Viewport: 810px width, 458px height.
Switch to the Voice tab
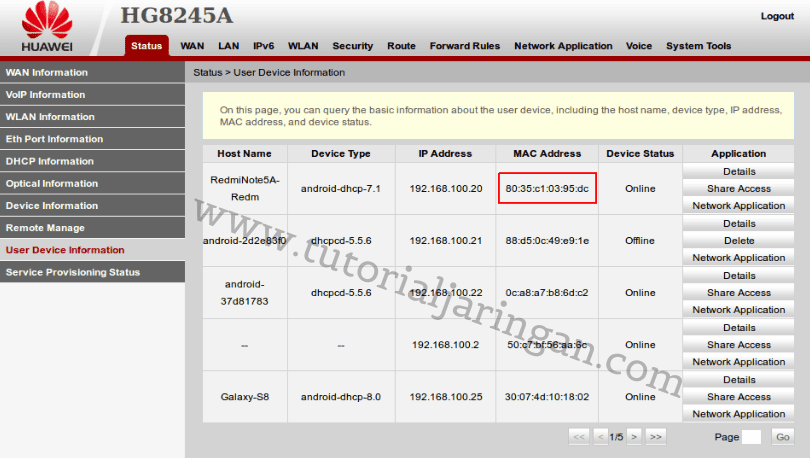[639, 45]
